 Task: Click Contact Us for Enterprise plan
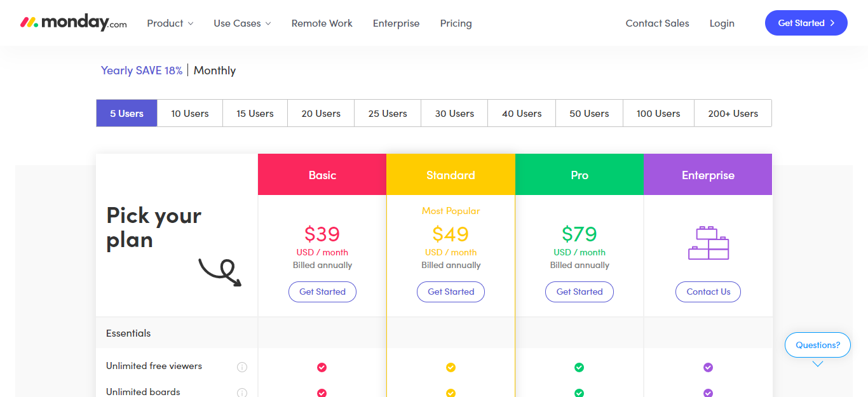click(x=708, y=292)
